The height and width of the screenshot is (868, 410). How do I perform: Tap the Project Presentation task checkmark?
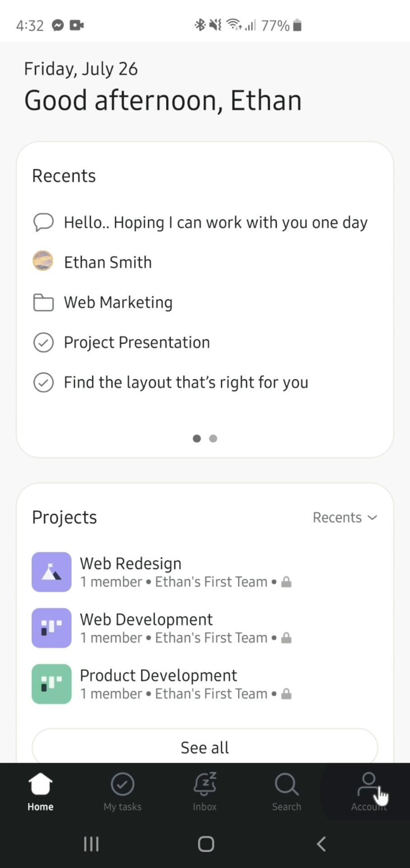pyautogui.click(x=43, y=342)
